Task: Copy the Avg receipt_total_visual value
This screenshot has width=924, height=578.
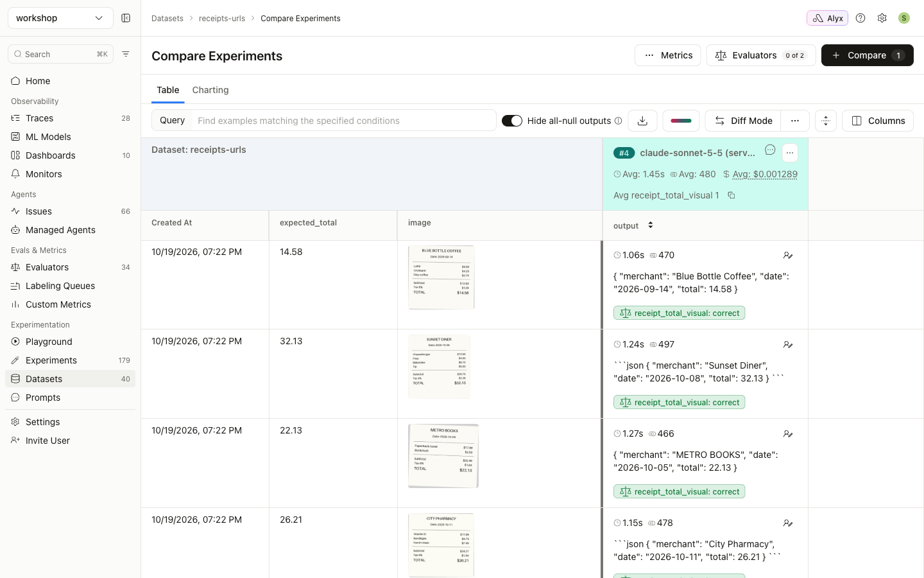Action: (731, 195)
